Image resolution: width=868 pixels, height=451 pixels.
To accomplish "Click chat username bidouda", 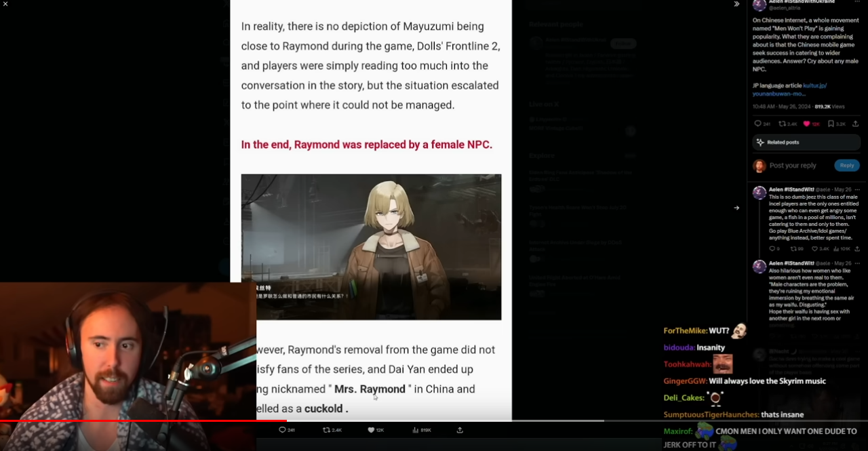I will coord(679,347).
